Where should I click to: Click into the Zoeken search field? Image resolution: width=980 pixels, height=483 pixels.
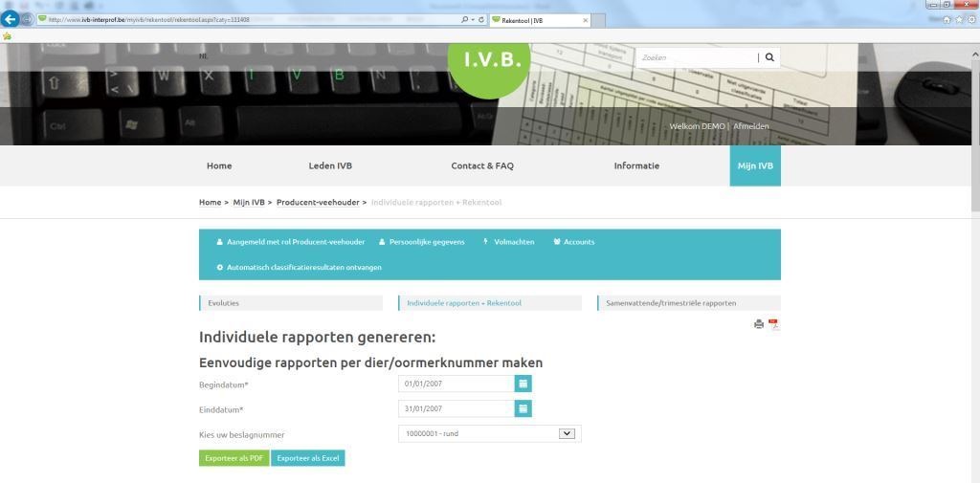(697, 57)
